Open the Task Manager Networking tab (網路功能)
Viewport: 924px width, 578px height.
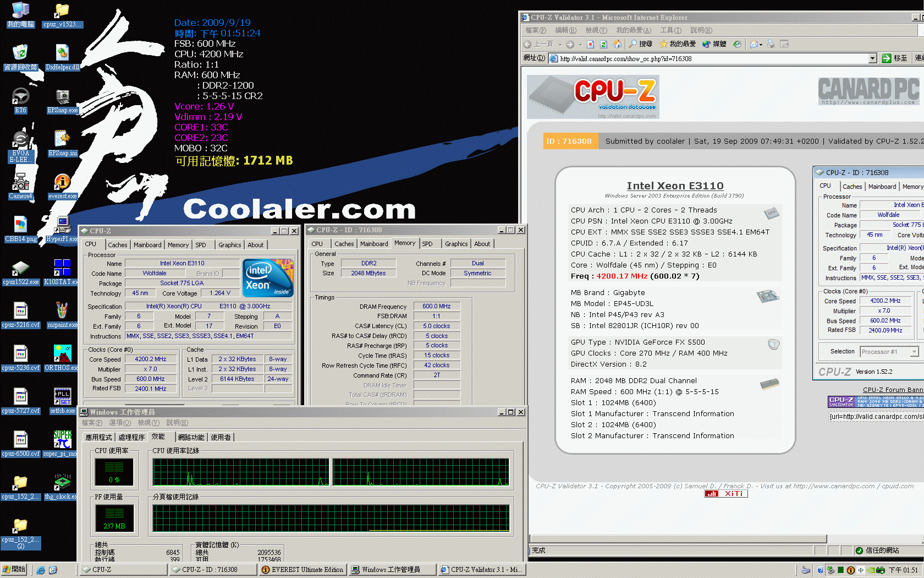[x=191, y=437]
